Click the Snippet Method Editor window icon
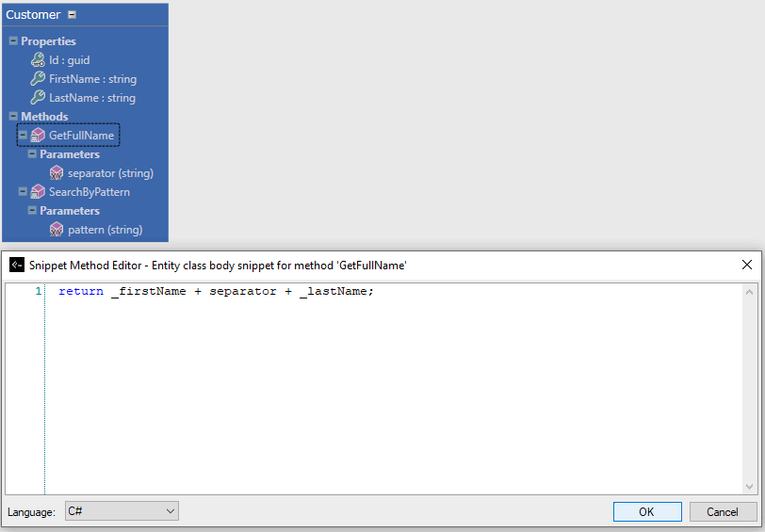 (x=16, y=266)
